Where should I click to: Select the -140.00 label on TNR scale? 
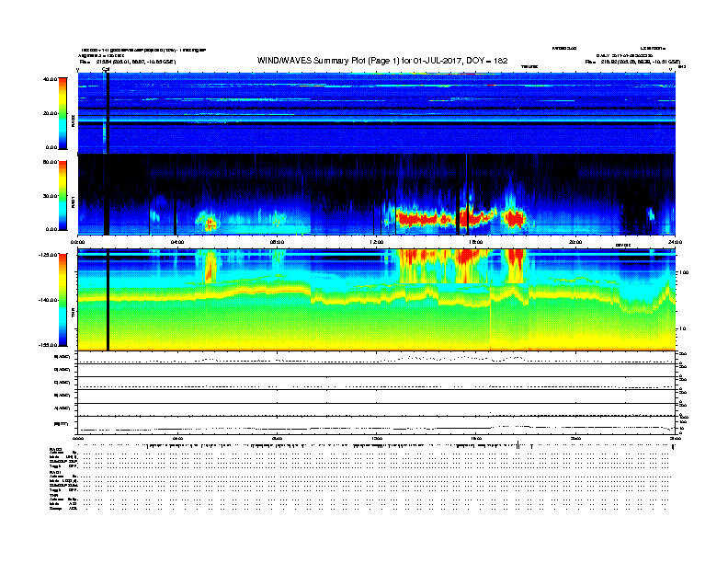tap(48, 300)
